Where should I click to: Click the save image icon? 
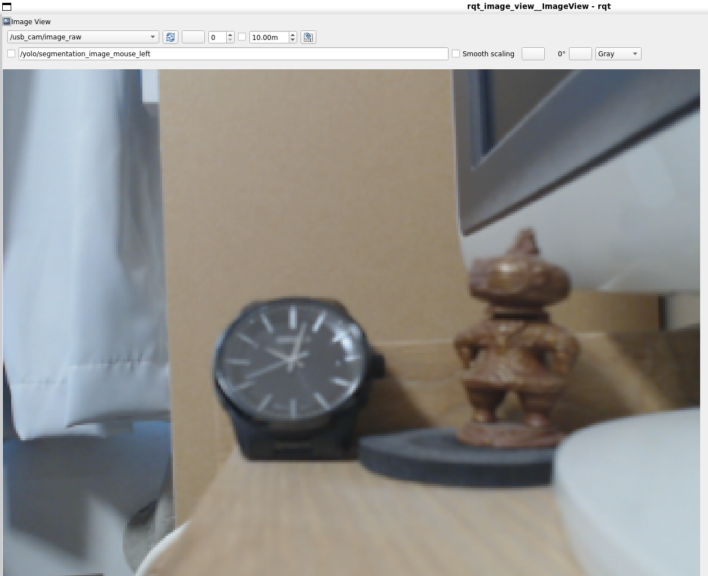point(308,37)
